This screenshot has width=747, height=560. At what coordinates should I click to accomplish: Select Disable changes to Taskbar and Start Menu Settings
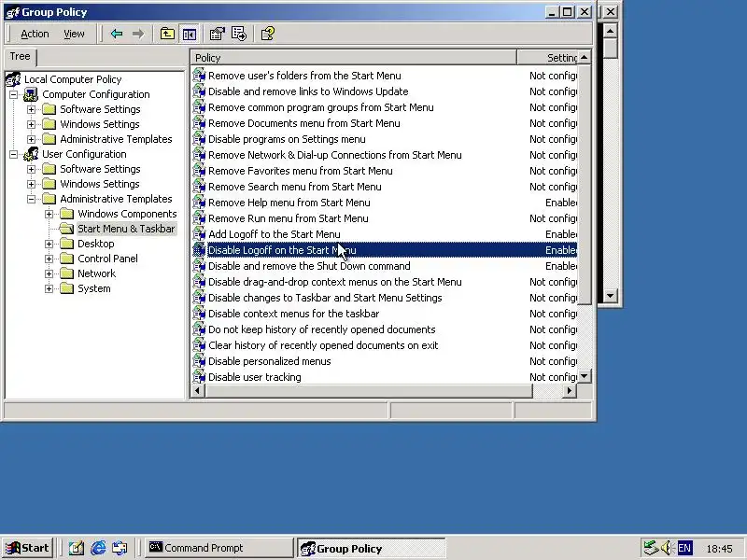[x=325, y=298]
